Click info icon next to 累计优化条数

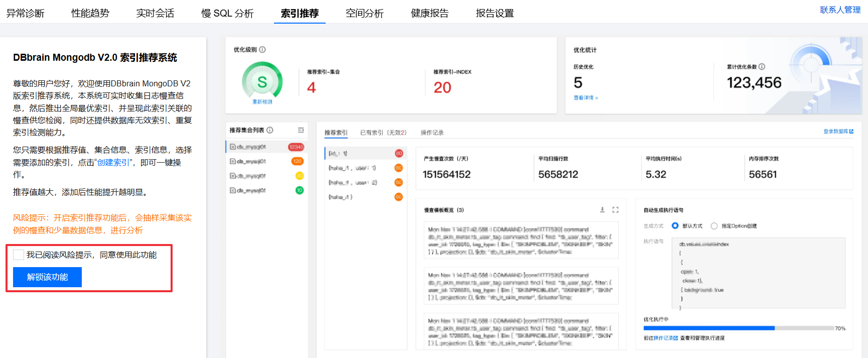point(762,67)
